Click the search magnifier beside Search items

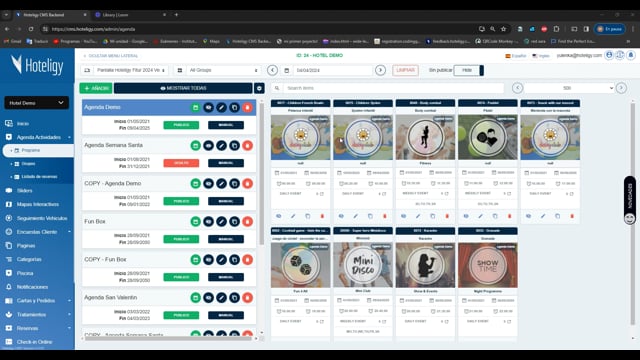click(x=277, y=88)
